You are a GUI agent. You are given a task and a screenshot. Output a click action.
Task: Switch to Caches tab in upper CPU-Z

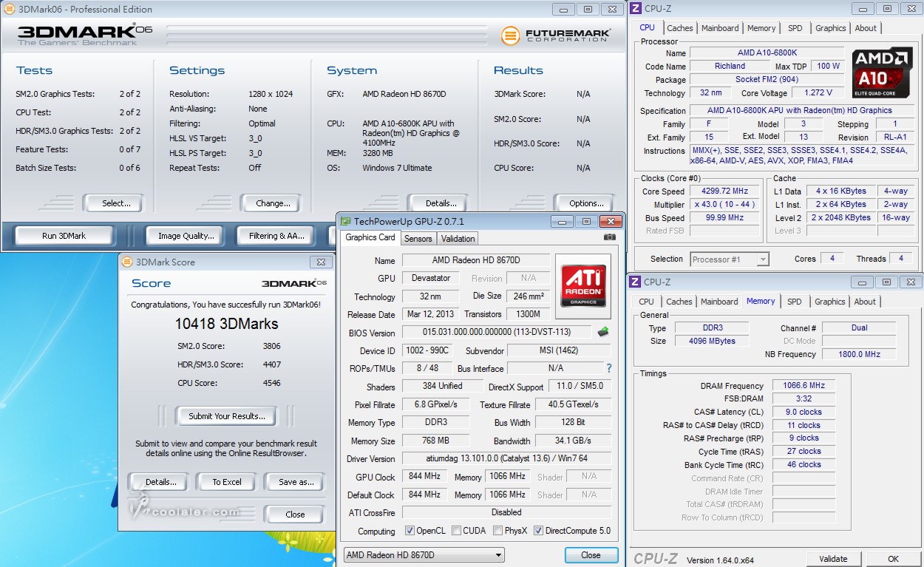[x=679, y=28]
